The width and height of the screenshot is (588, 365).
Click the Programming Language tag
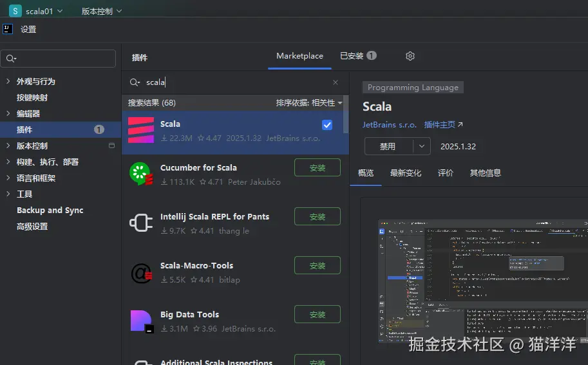pos(413,88)
